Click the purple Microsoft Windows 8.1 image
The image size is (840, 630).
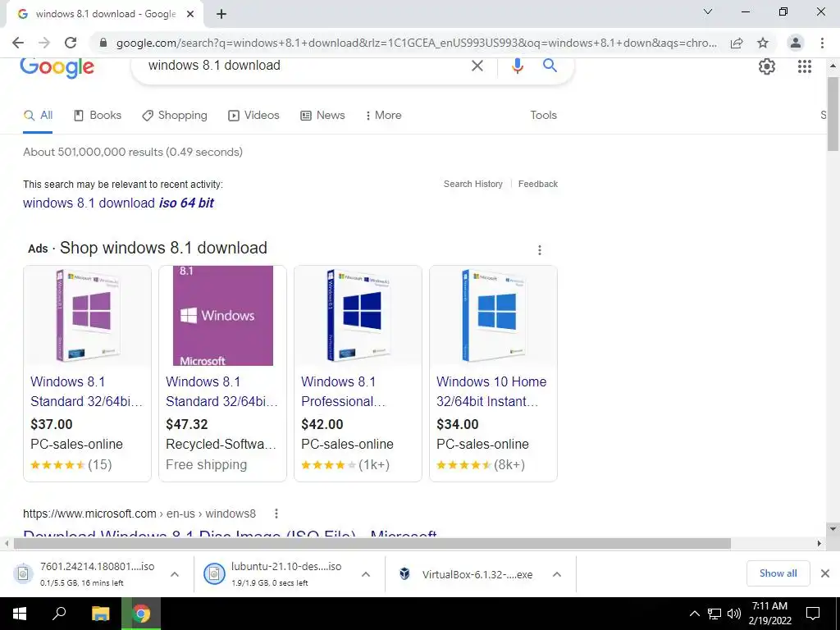pos(223,316)
